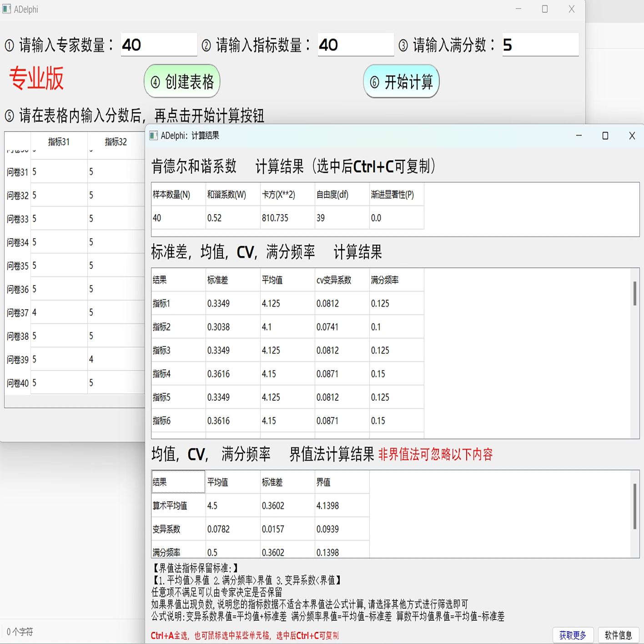This screenshot has width=644, height=644.
Task: Select the 平均值 4.125 in row 指标1
Action: click(287, 304)
